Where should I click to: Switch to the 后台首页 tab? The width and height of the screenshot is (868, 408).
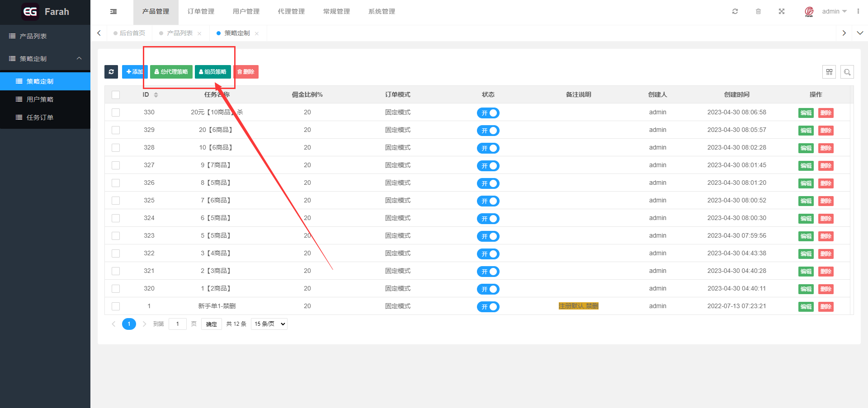pos(132,33)
